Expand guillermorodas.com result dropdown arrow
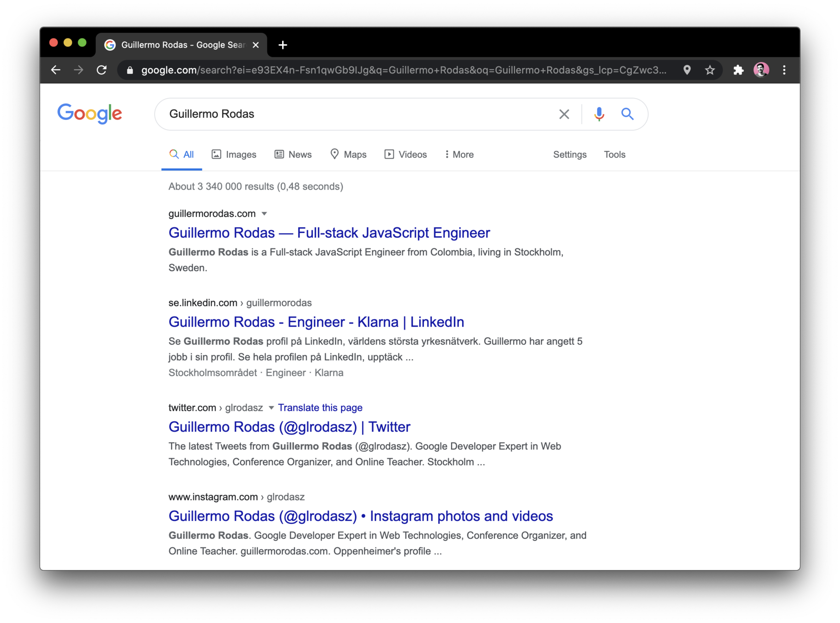The width and height of the screenshot is (840, 623). point(264,214)
